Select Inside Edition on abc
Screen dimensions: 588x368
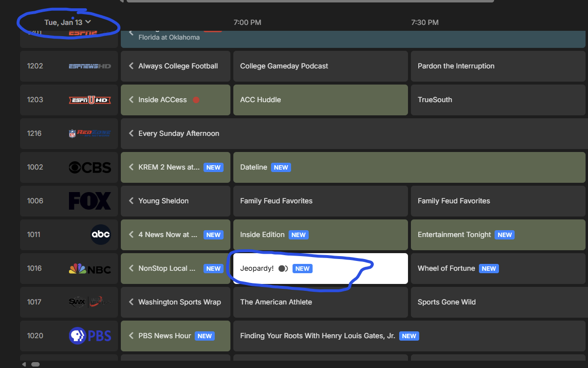coord(320,235)
